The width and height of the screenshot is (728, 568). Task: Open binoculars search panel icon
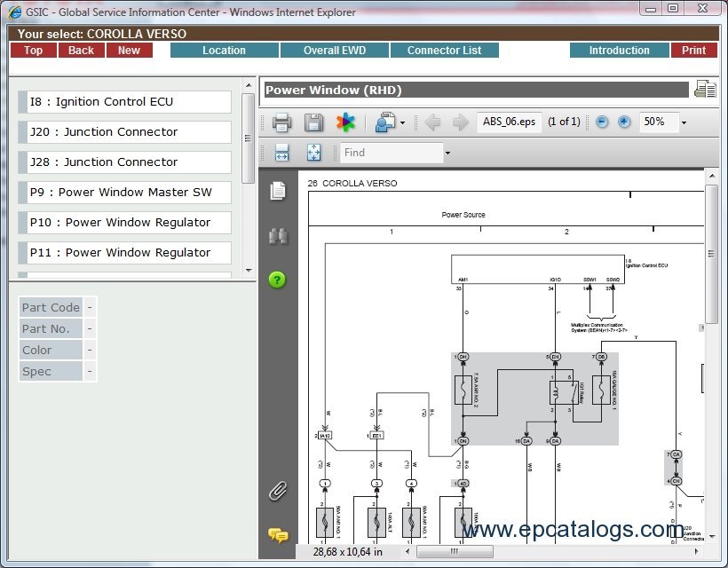pyautogui.click(x=278, y=236)
